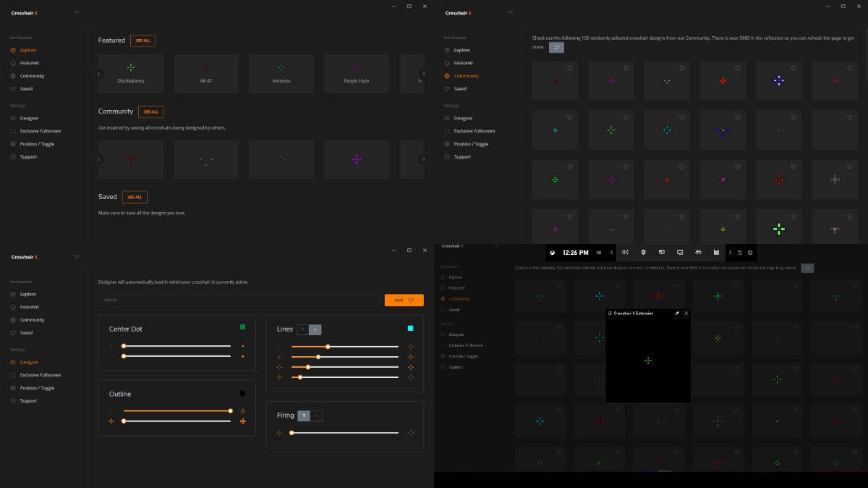Click the refresh community crosshairs button
The height and width of the screenshot is (488, 868).
click(x=556, y=47)
